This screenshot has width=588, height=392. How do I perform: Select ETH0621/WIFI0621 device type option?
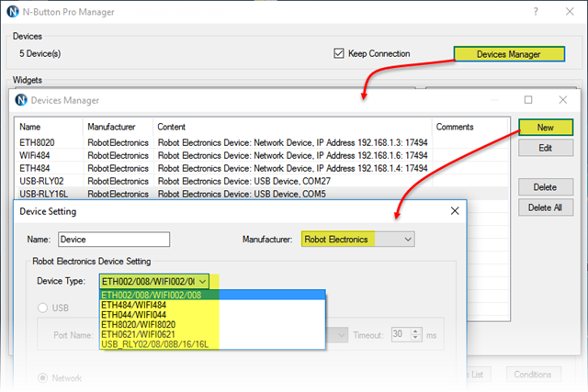click(x=212, y=334)
